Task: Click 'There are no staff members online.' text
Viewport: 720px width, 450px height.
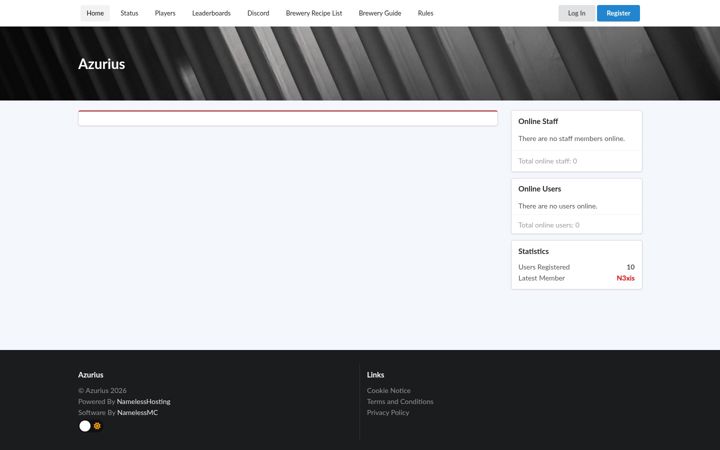Action: (571, 139)
